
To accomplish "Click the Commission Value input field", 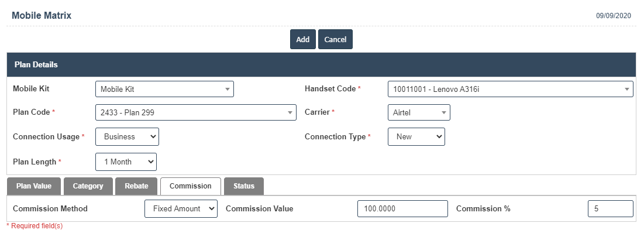I will coord(402,208).
